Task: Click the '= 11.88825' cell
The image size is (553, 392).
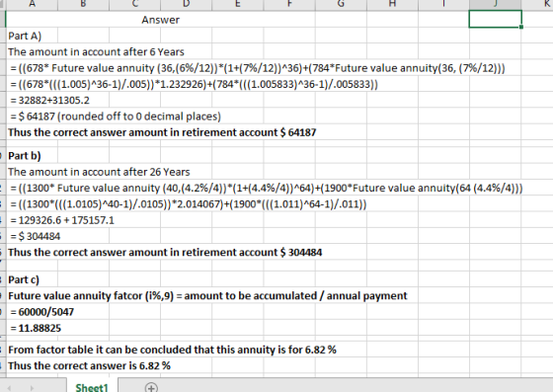Action: 36,328
